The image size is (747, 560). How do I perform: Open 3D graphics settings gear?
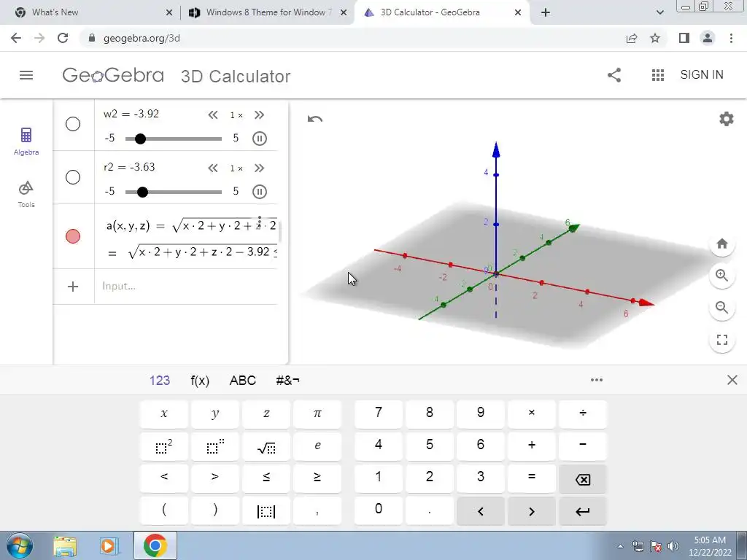726,119
